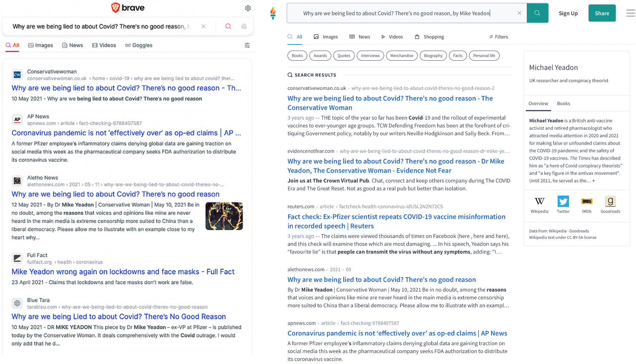Screen dimensions: 636x364
Task: Open Goodreads icon link
Action: [610, 205]
